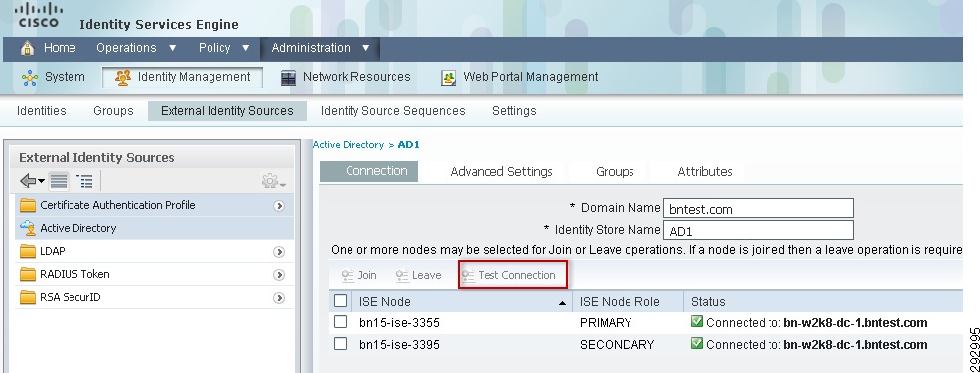Click the Network Resources server icon

click(288, 78)
